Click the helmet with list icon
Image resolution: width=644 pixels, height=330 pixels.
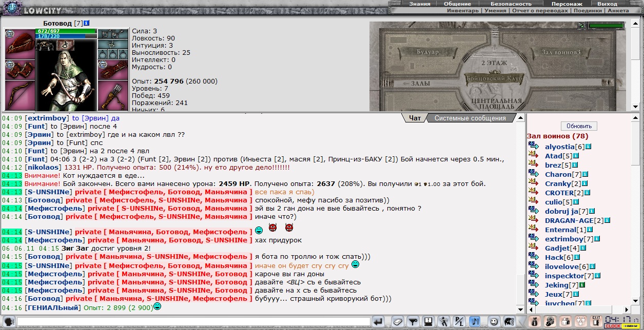509,322
